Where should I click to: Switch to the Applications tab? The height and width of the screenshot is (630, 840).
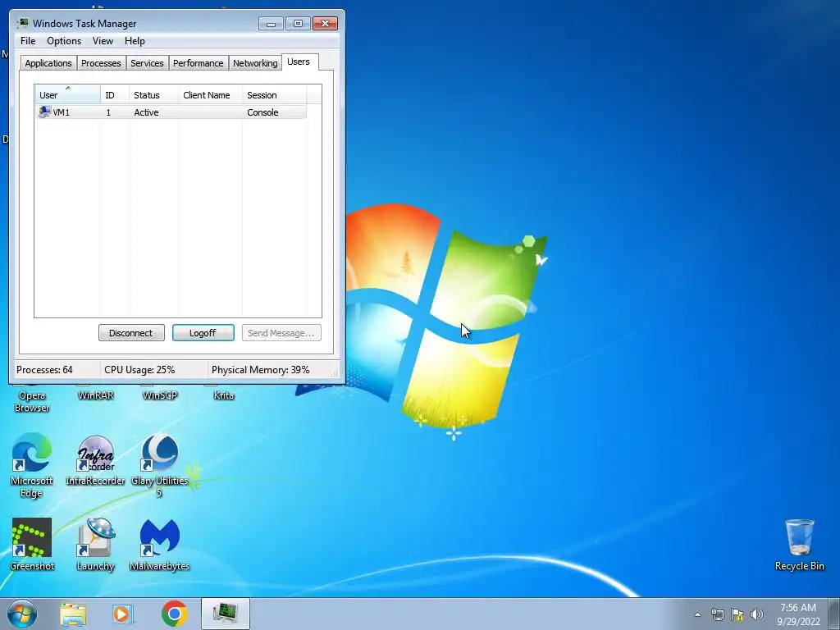pos(48,62)
